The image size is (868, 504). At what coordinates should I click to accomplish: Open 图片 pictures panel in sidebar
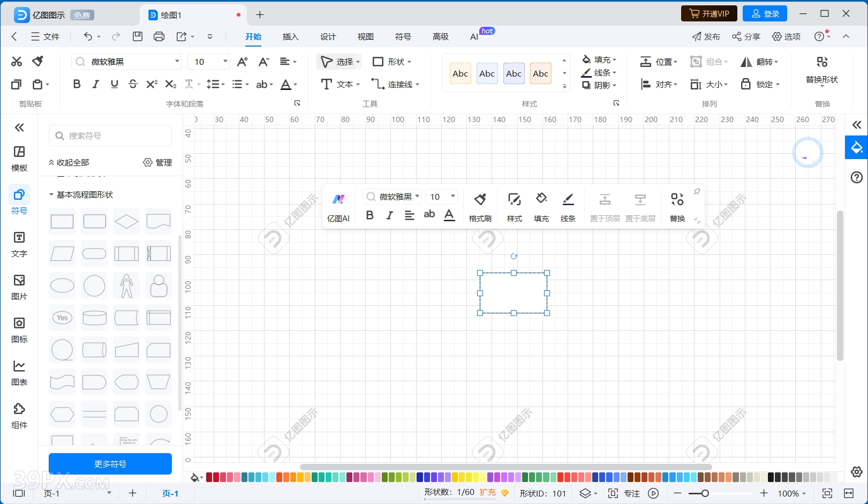point(19,288)
